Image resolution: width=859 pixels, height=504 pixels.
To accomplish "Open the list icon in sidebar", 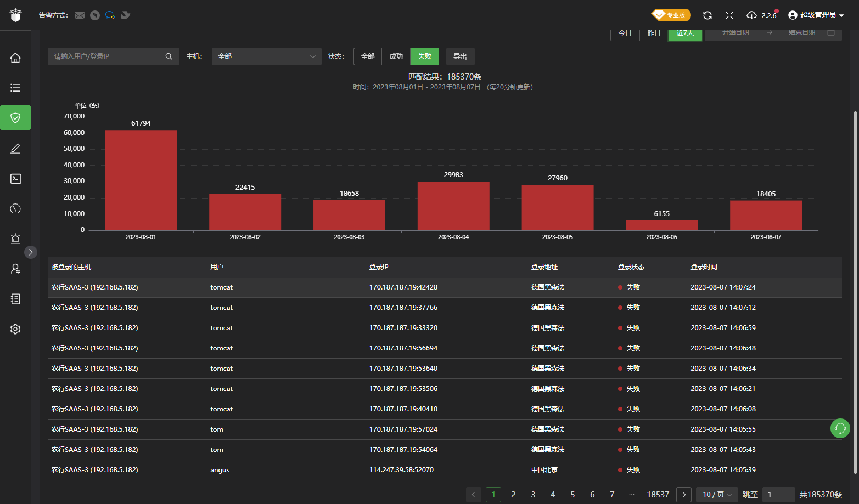I will [15, 88].
